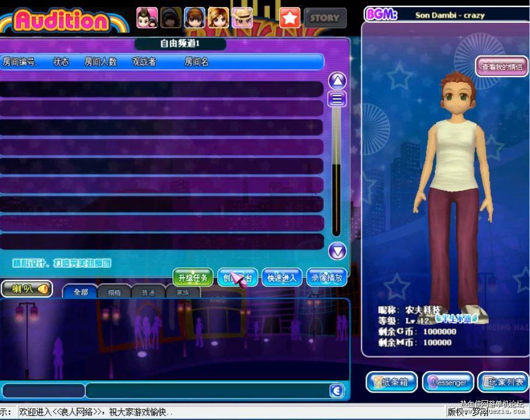
Task: Click the 状态 column header
Action: 61,62
